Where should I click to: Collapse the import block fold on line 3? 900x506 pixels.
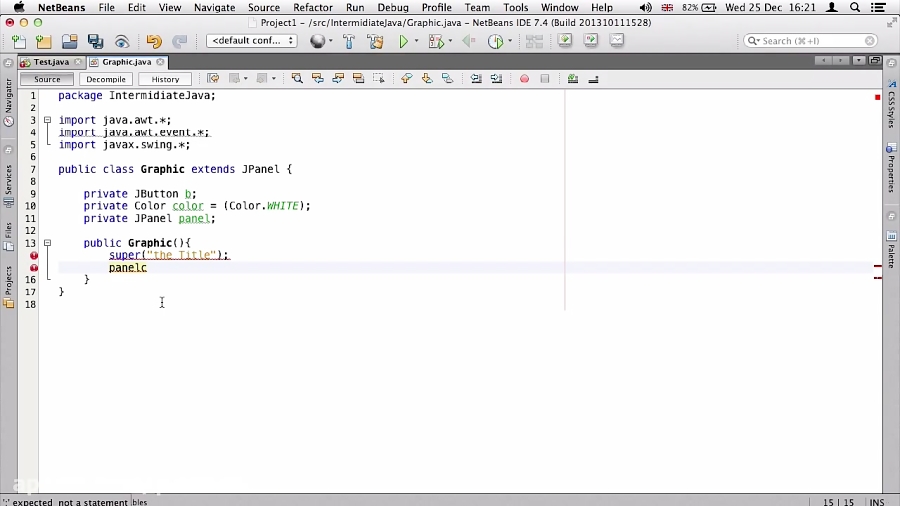pos(48,120)
